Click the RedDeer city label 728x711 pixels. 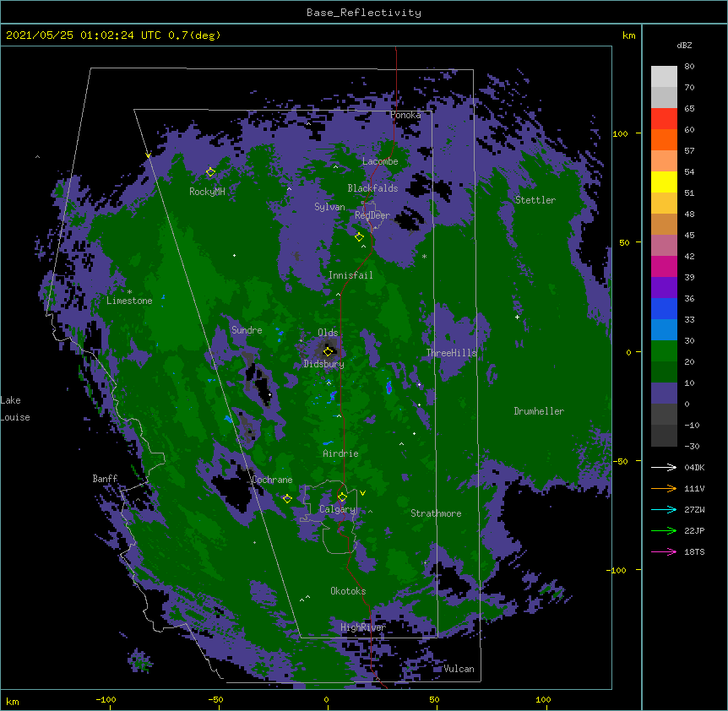pyautogui.click(x=372, y=215)
